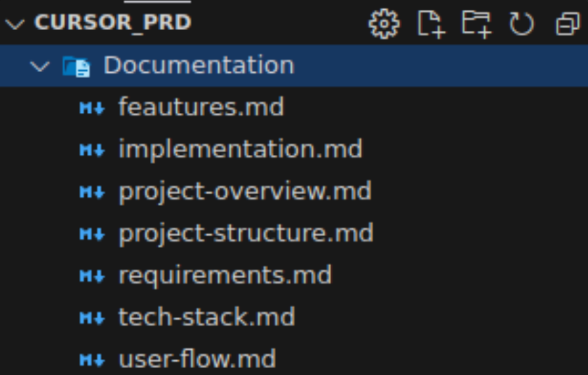Viewport: 588px width, 375px height.
Task: Open implementation.md file
Action: [x=240, y=149]
